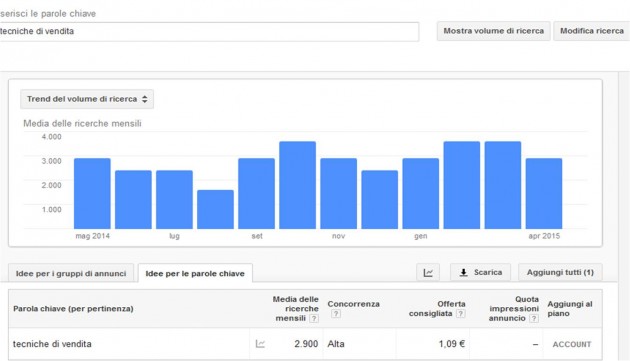This screenshot has width=630, height=361.
Task: Click the shortest bar in the chart
Action: tap(215, 209)
